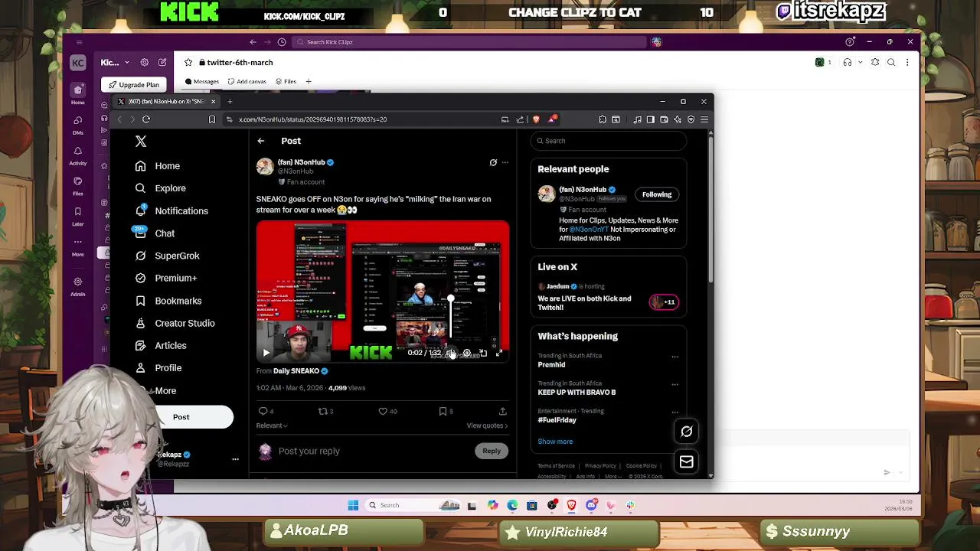Open a new browser tab with plus
This screenshot has height=551, width=980.
pos(230,102)
